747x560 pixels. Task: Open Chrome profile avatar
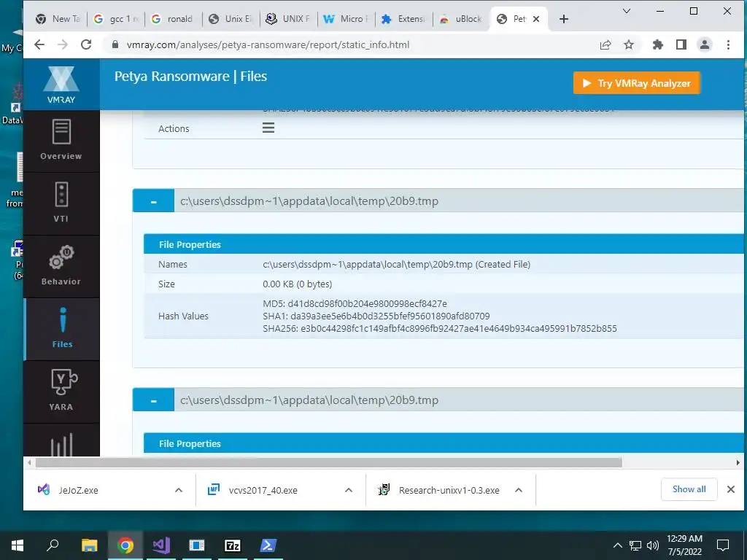coord(705,44)
